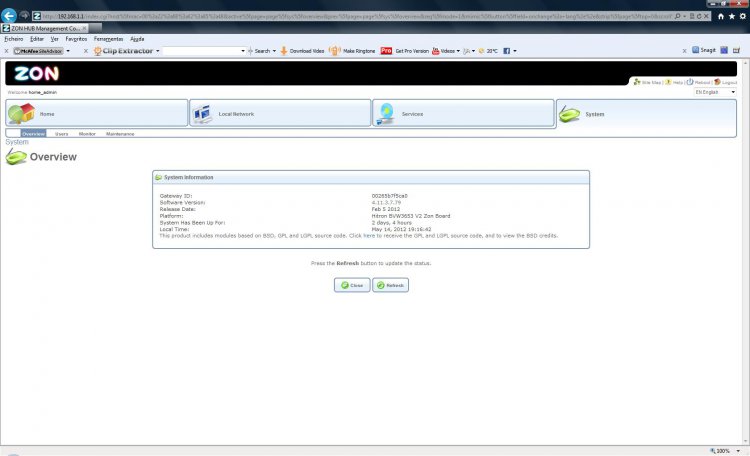Open the address bar search dropdown arrow

pyautogui.click(x=684, y=16)
